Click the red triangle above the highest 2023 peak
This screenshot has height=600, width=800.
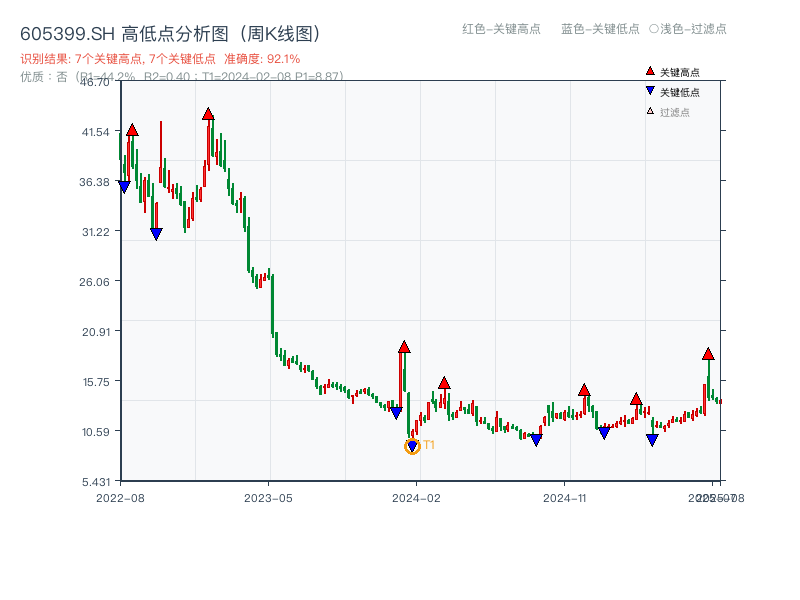pos(207,115)
